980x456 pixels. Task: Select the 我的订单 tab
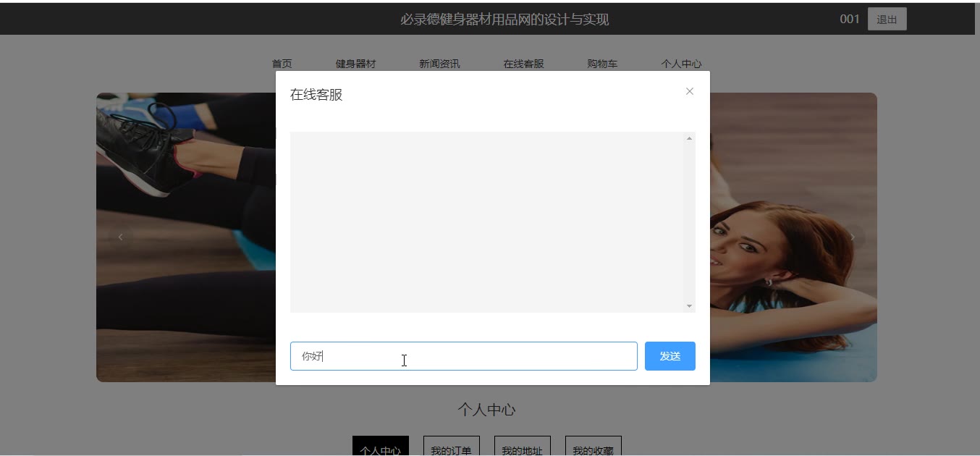click(451, 447)
